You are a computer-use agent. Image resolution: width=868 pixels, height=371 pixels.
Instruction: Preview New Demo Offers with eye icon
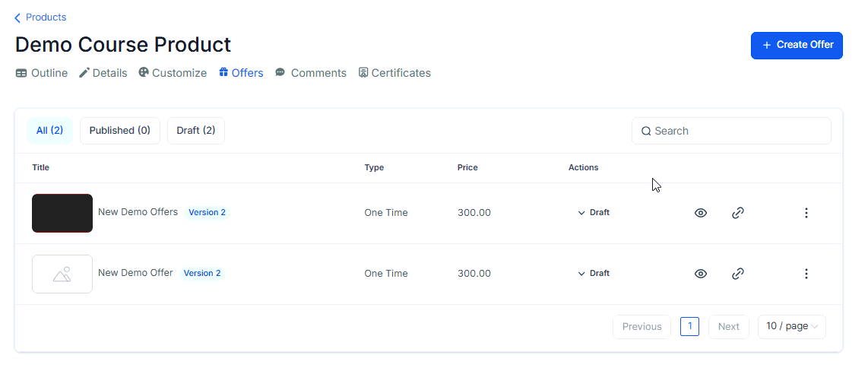click(701, 213)
